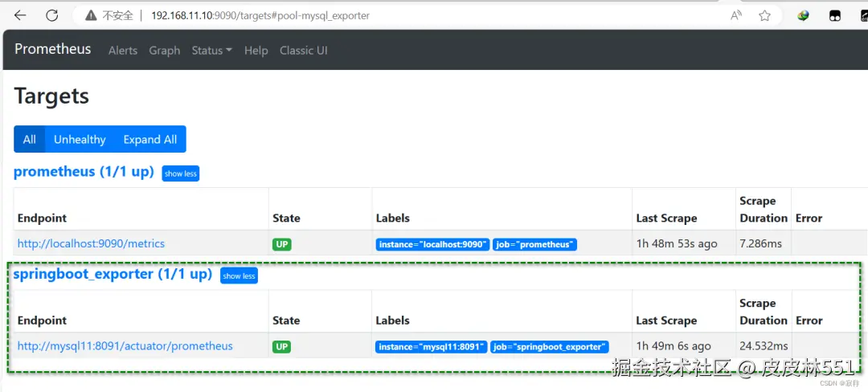Reload the page with the refresh icon
The image size is (868, 392).
tap(52, 15)
